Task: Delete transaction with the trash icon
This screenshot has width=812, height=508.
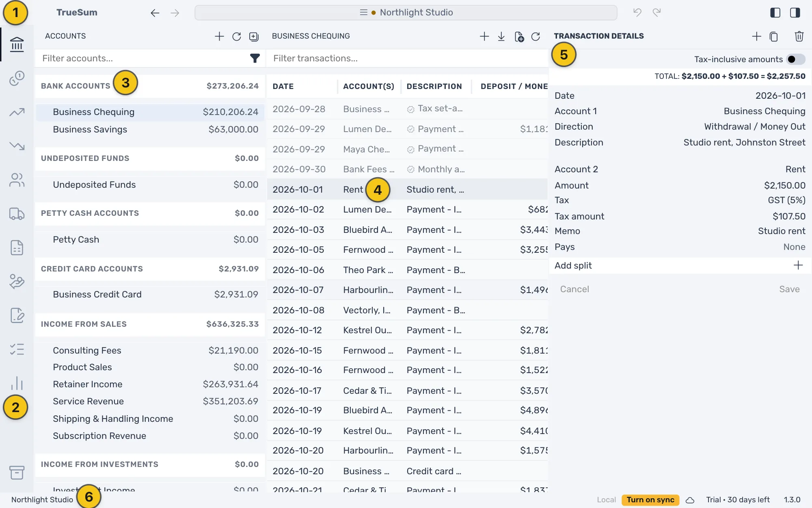Action: pos(799,36)
